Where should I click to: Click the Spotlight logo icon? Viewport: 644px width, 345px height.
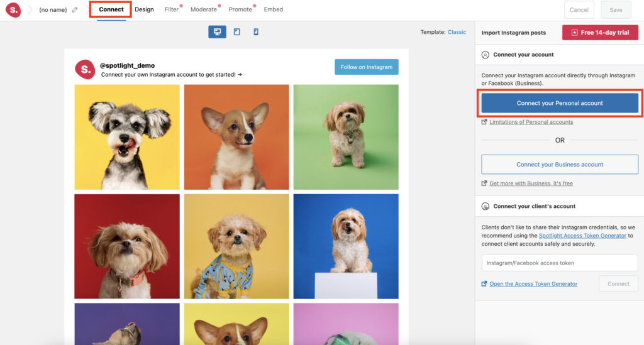point(13,10)
